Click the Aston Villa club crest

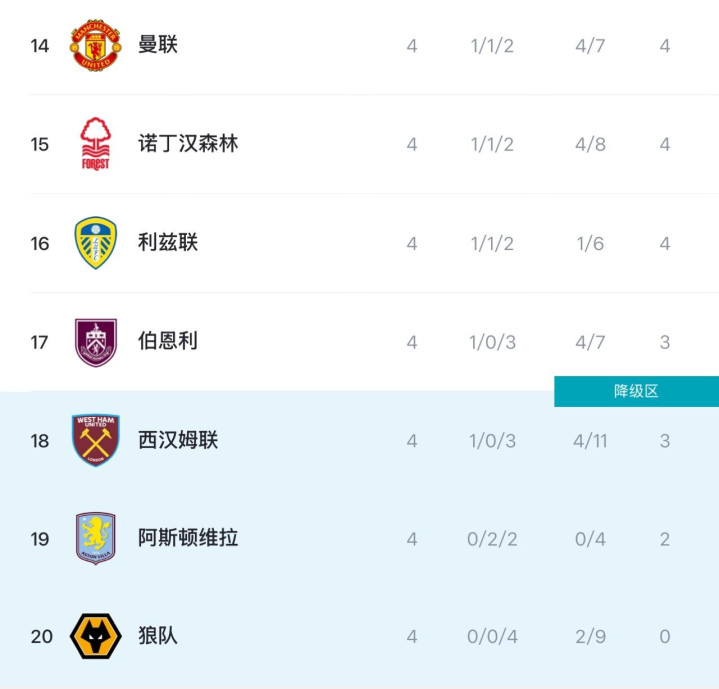tap(96, 538)
